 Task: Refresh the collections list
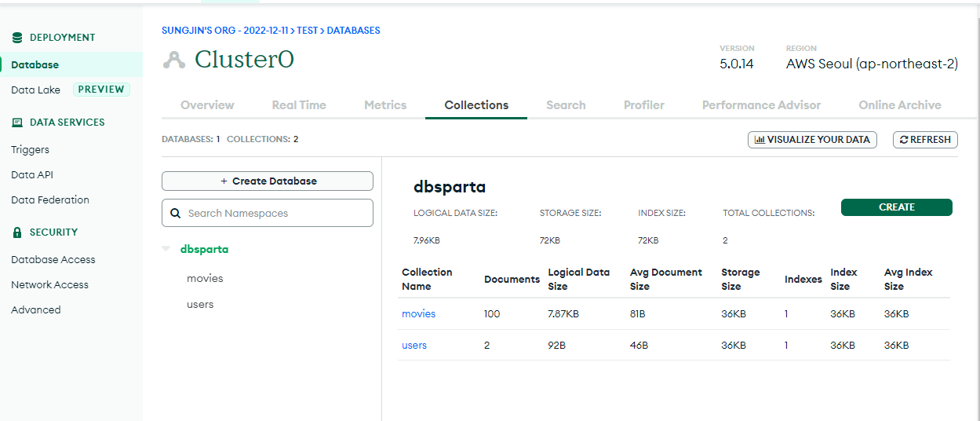pyautogui.click(x=925, y=140)
